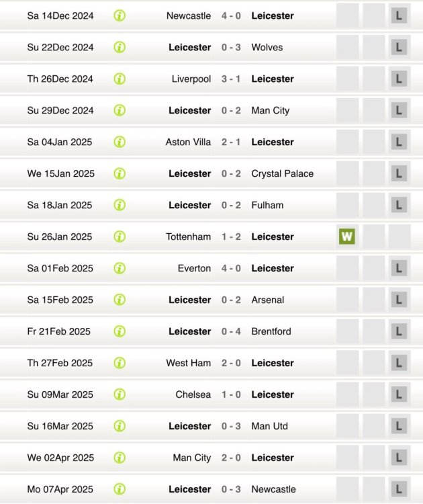Open match info for Leicester vs Man City 29Dec
Screen dimensions: 423x504
coord(120,110)
